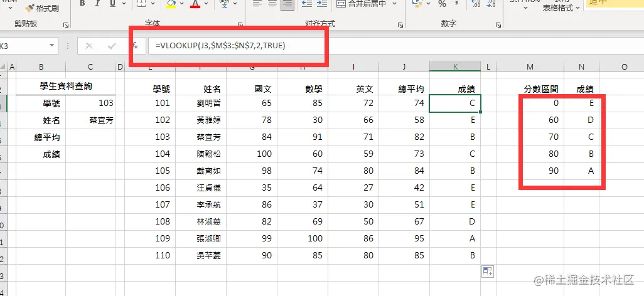Select grade D in lookup table

pos(581,120)
